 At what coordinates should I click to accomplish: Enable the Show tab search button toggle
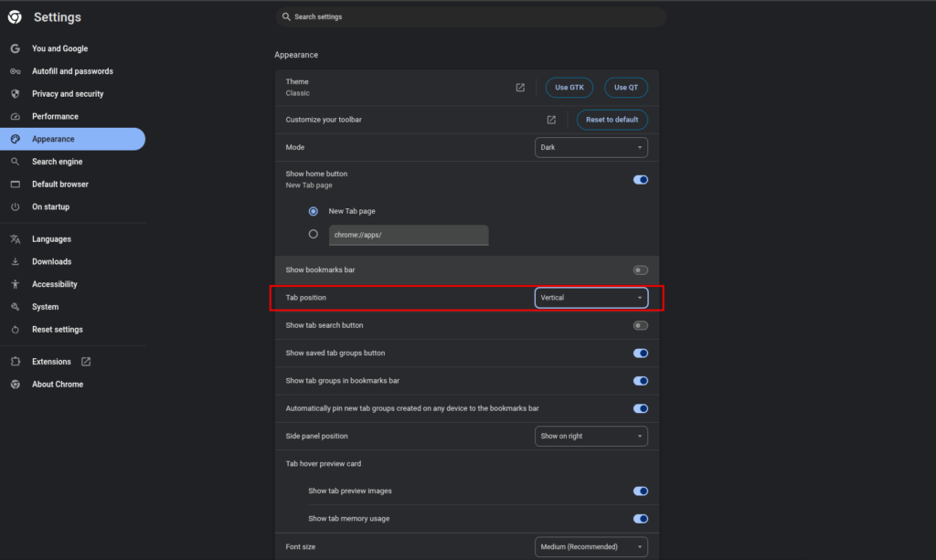click(640, 324)
